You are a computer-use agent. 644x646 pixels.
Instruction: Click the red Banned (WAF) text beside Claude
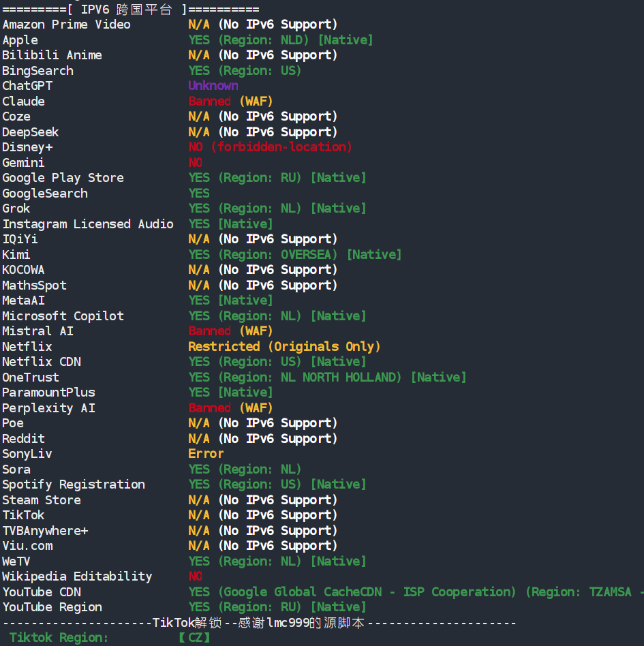[x=230, y=102]
